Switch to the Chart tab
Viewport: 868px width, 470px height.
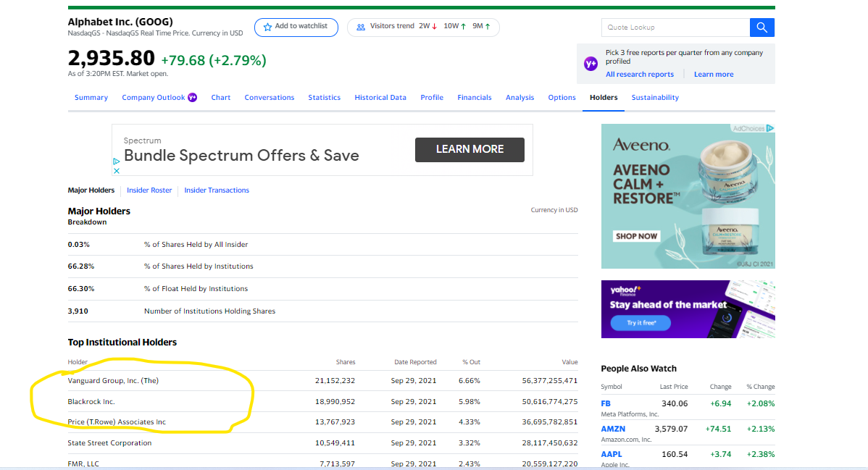(x=221, y=98)
